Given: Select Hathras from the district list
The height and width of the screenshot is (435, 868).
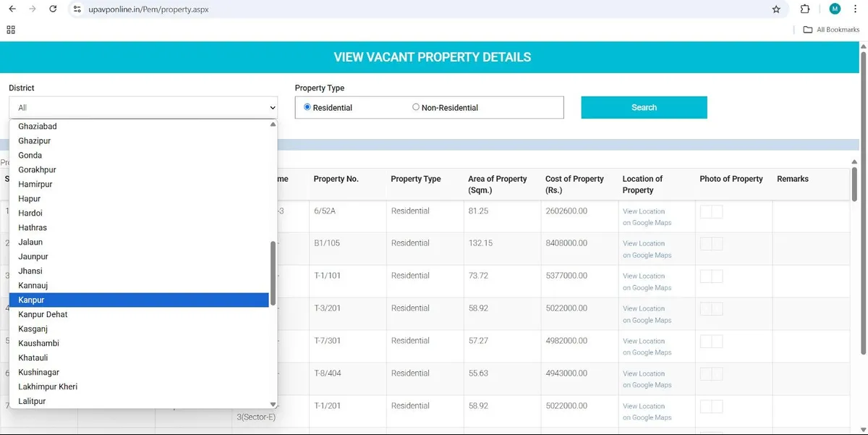Looking at the screenshot, I should point(32,227).
